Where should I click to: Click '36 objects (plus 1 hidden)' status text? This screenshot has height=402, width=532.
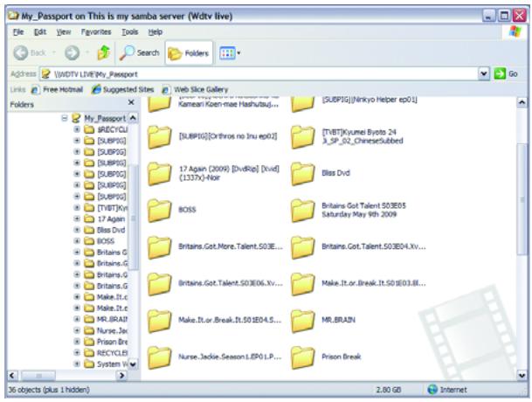coord(49,390)
